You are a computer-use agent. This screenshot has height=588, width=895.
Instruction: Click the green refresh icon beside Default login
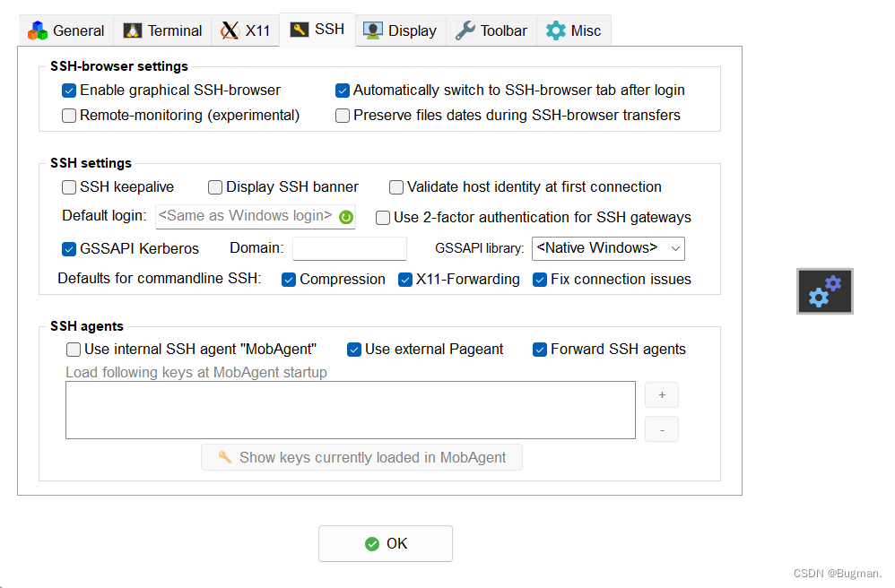tap(347, 216)
